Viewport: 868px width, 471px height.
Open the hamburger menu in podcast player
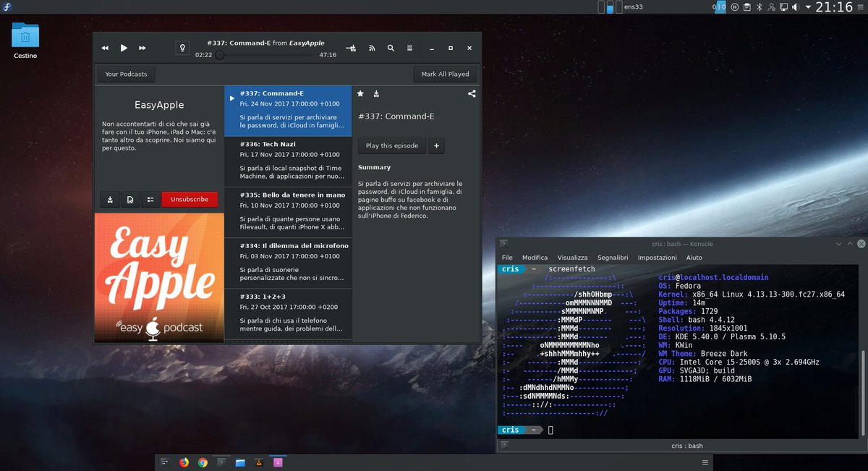(409, 48)
